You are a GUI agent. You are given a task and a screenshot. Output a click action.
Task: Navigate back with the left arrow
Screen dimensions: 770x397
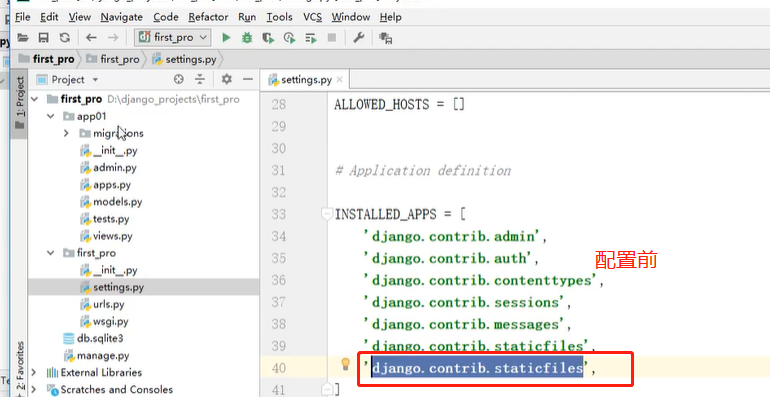(91, 38)
